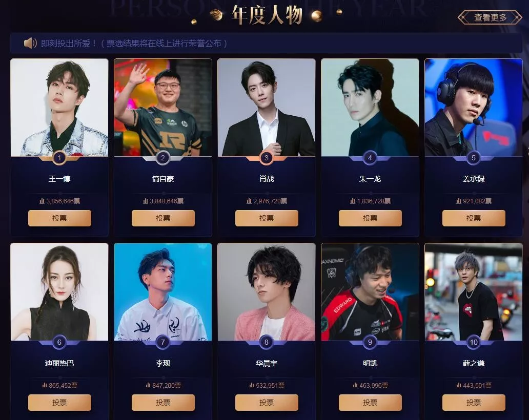Click vote count icon for 迪丽热巴
Image resolution: width=529 pixels, height=420 pixels.
click(45, 385)
